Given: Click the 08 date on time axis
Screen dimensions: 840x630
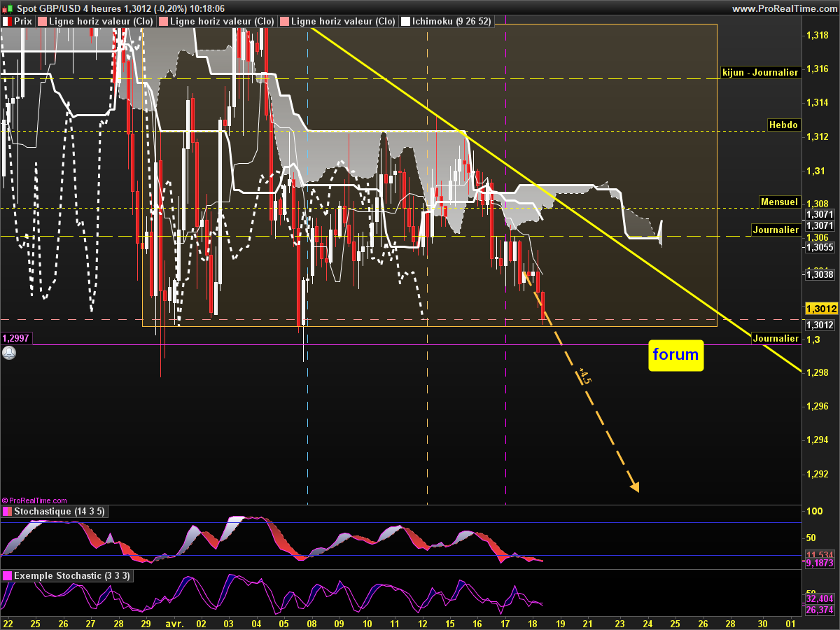Looking at the screenshot, I should pyautogui.click(x=311, y=622).
